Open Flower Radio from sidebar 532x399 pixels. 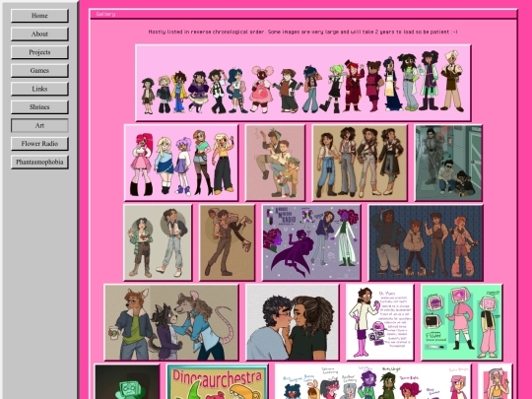click(x=39, y=144)
